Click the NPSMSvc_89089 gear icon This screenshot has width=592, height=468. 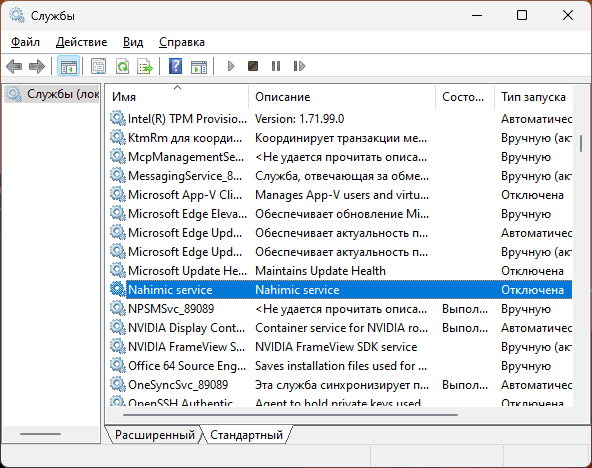(x=117, y=308)
